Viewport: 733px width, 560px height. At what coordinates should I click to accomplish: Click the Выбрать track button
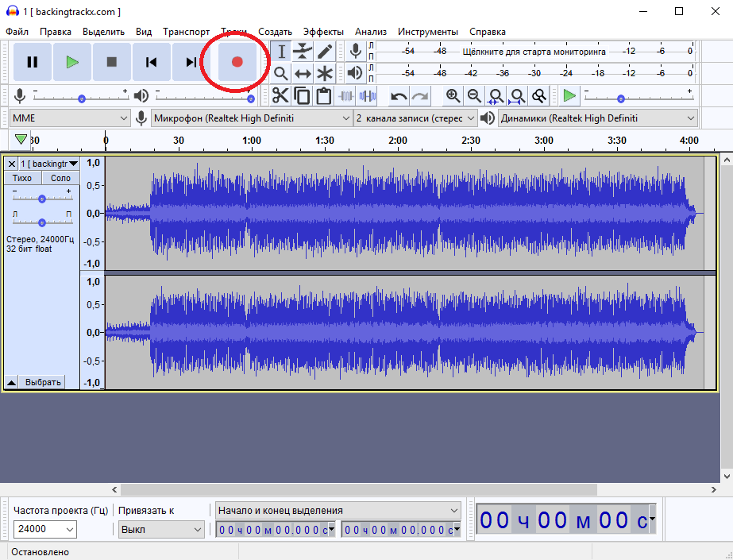[43, 382]
